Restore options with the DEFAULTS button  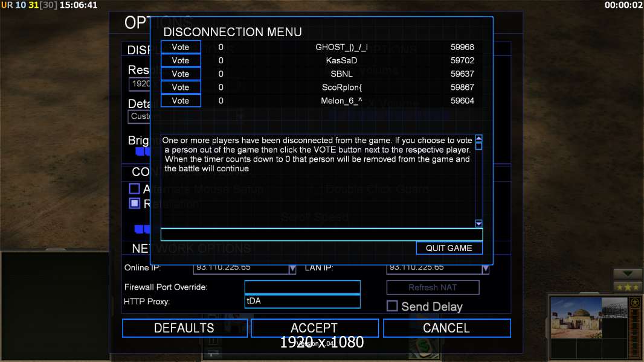coord(184,328)
